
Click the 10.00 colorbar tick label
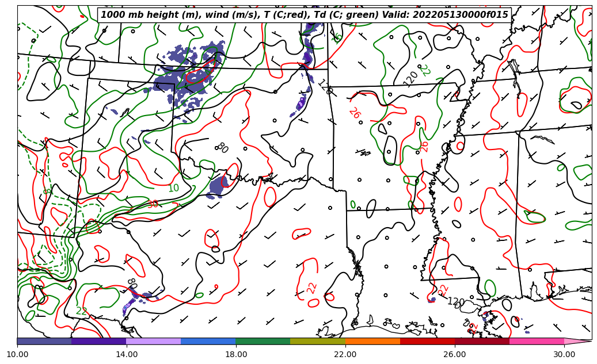(x=17, y=354)
